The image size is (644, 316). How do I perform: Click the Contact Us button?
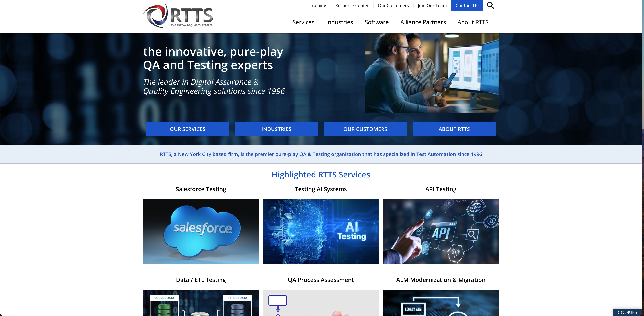tap(467, 5)
